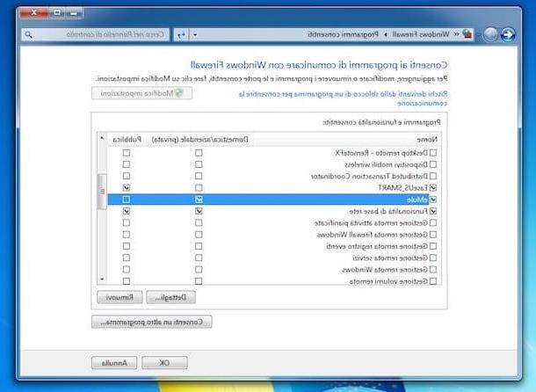Click the Dettagli... button
The height and width of the screenshot is (392, 536).
click(171, 297)
